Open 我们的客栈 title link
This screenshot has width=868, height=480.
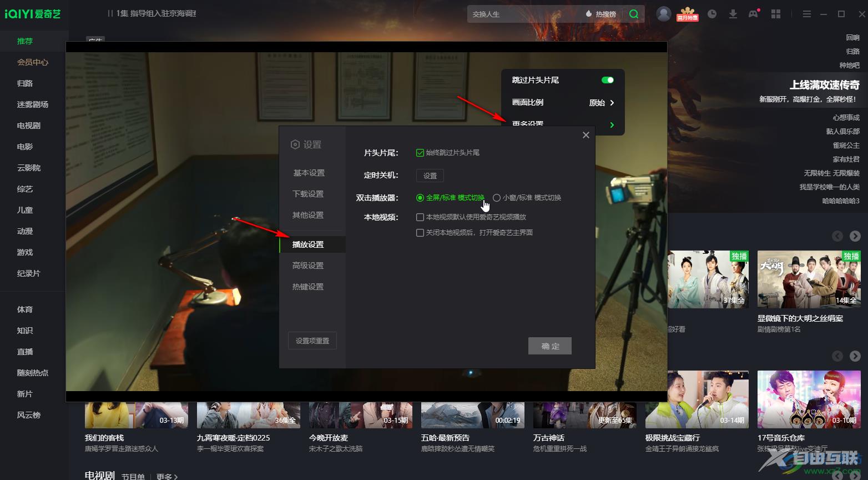(104, 438)
